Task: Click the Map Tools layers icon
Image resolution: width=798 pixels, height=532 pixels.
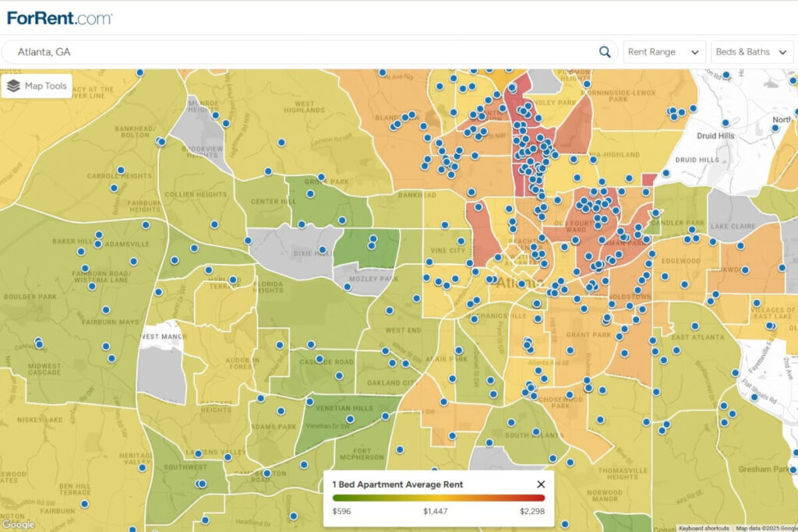Action: [x=12, y=86]
